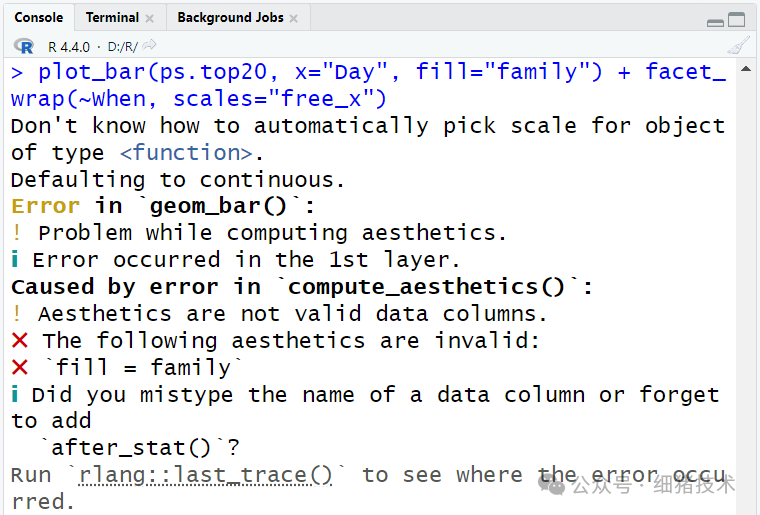760x515 pixels.
Task: Click the blue info icon before 'Error occurred'
Action: click(16, 260)
